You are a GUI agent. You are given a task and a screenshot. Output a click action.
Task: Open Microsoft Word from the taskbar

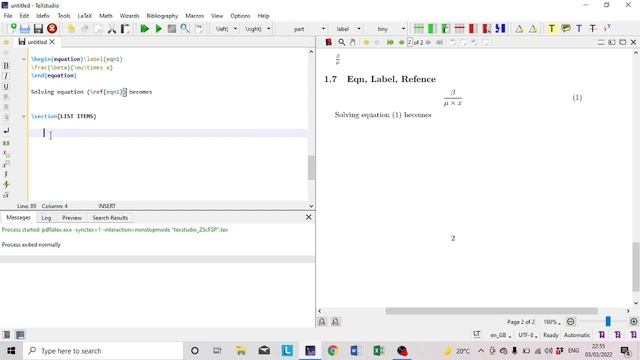pos(356,351)
